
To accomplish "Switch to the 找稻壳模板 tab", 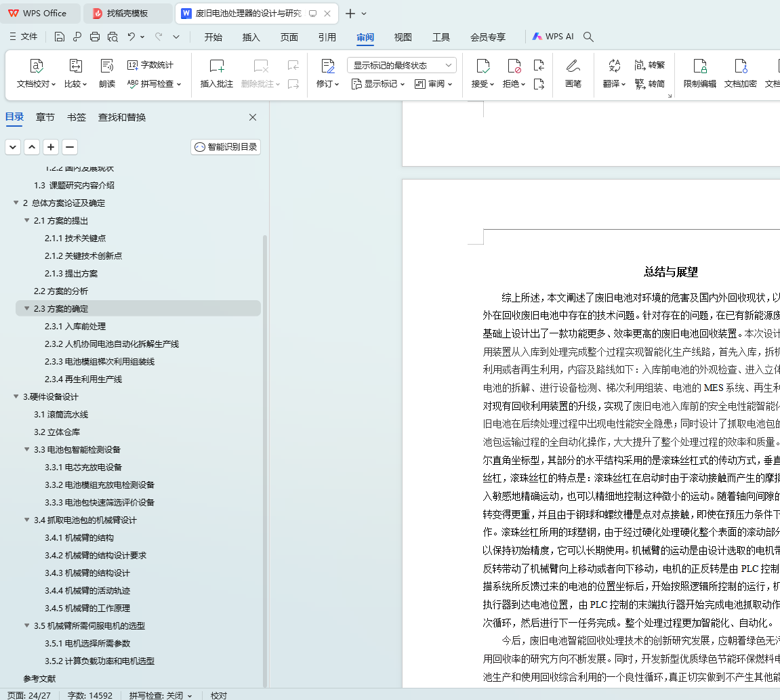I will coord(127,14).
